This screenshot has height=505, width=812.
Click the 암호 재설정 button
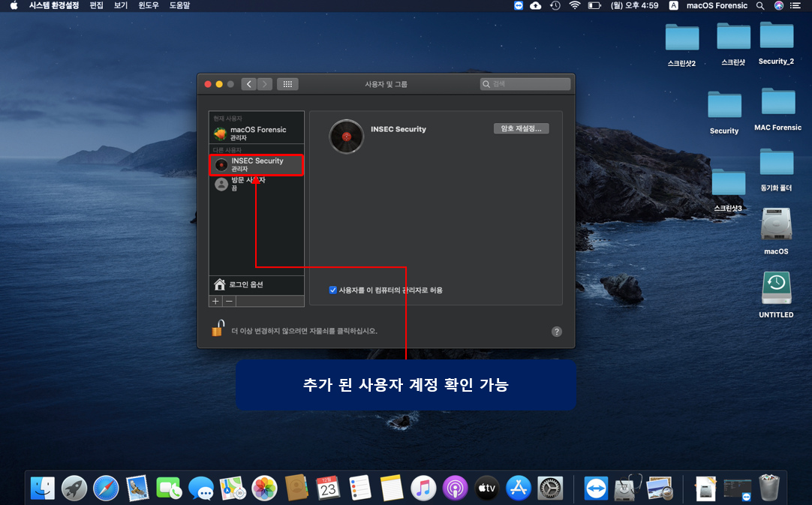(x=521, y=128)
